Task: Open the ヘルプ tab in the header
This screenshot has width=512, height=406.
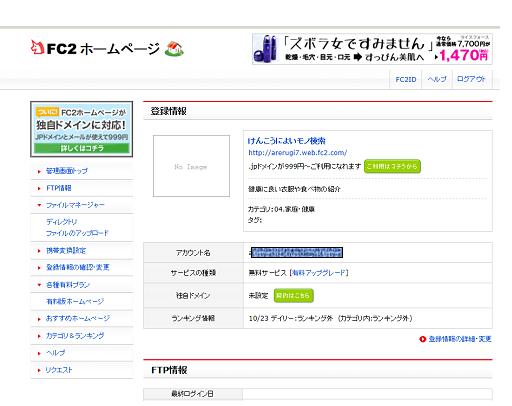Action: coord(437,79)
